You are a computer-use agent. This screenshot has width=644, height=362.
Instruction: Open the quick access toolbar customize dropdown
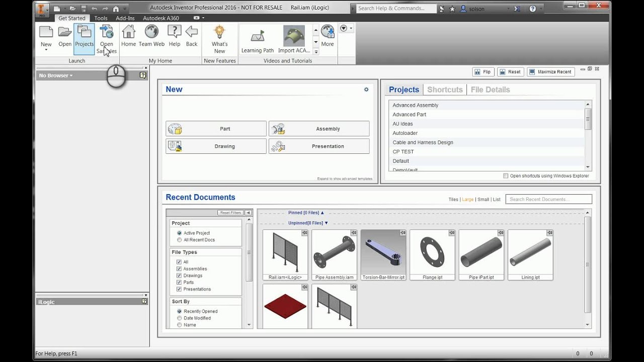pos(126,9)
